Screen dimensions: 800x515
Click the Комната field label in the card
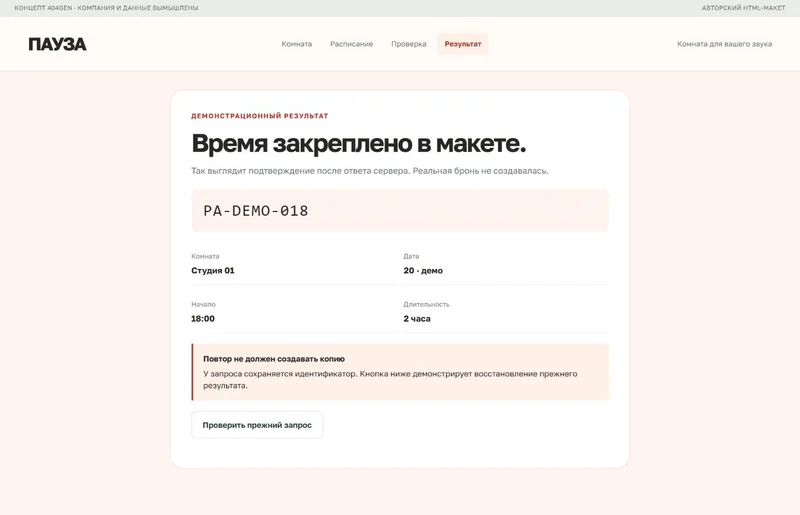[205, 256]
